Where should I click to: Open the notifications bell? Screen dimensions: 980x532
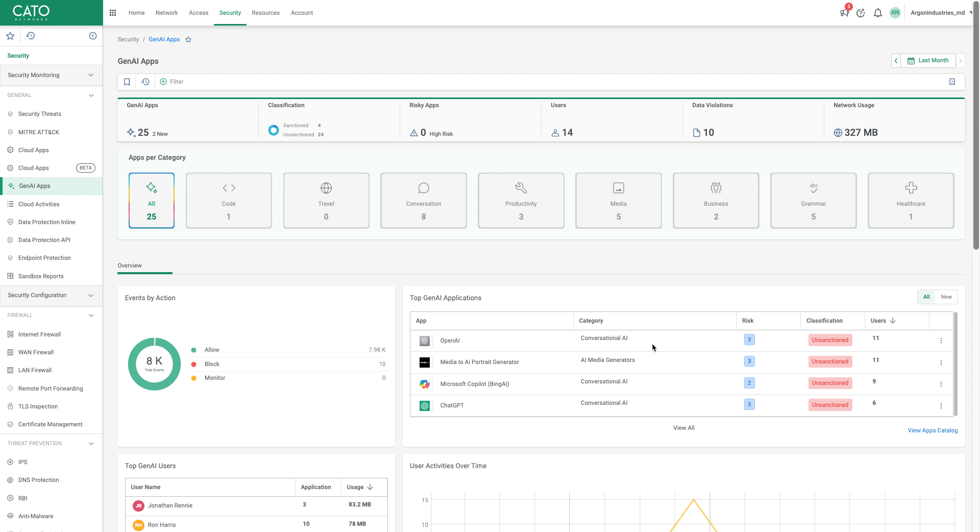click(878, 13)
